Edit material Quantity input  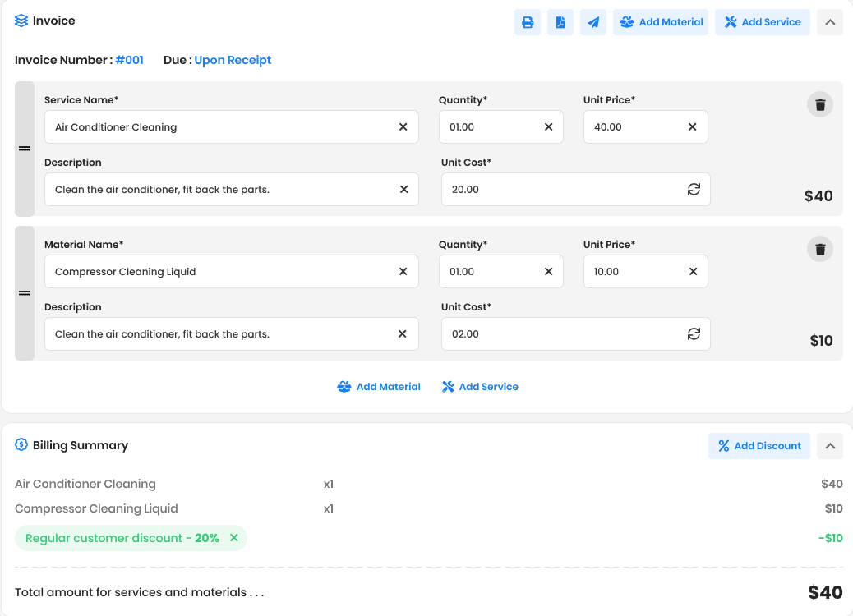500,272
